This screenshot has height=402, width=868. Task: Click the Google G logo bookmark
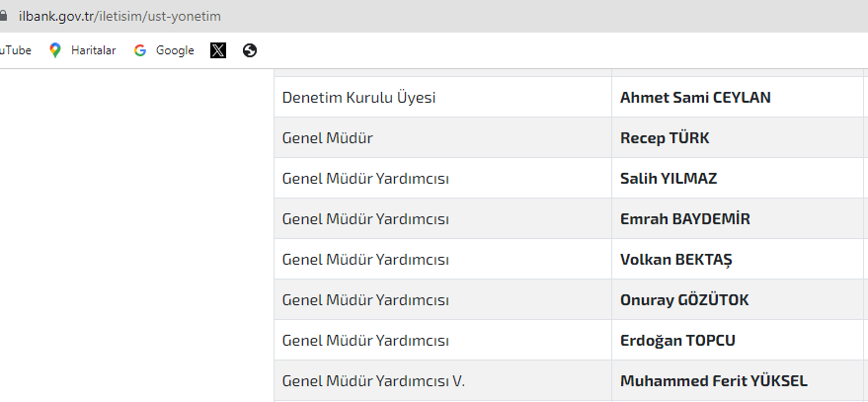click(x=140, y=50)
